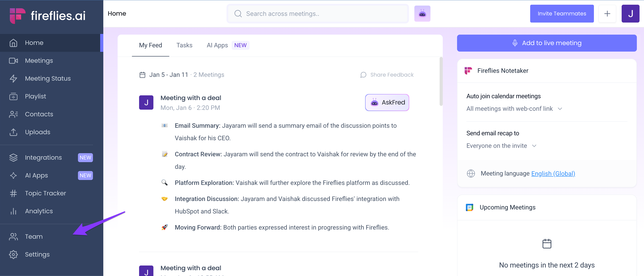Click Add to live meeting button
Screen dimensions: 644x276
point(547,43)
